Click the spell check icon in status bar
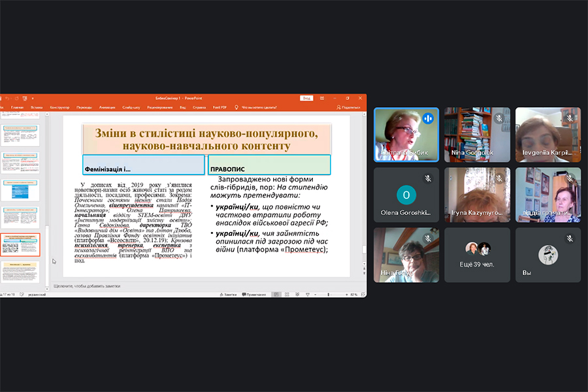588x392 pixels. pyautogui.click(x=22, y=295)
